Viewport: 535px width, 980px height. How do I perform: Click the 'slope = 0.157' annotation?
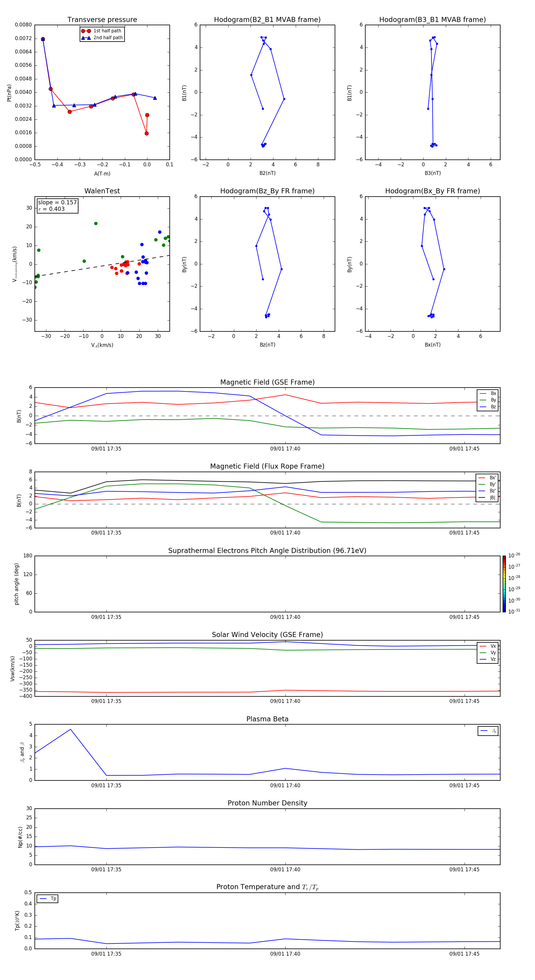[x=57, y=203]
